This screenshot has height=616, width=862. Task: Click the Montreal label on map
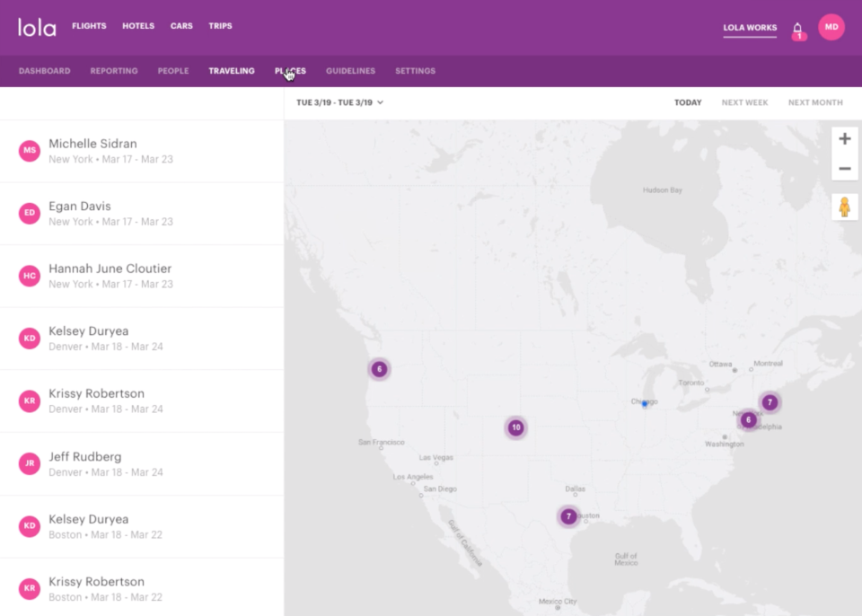tap(768, 364)
